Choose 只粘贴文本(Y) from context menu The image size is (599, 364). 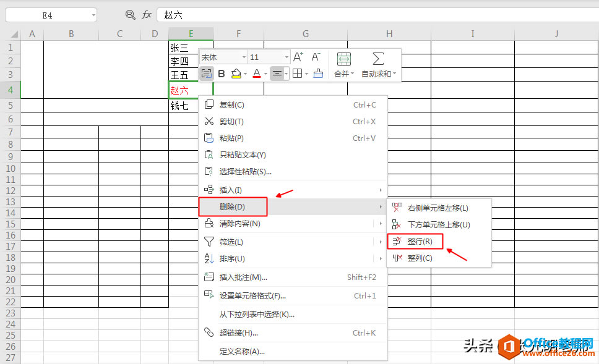pyautogui.click(x=293, y=155)
